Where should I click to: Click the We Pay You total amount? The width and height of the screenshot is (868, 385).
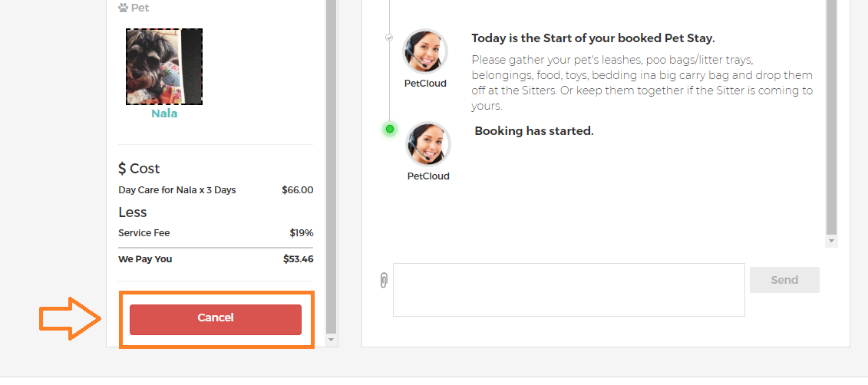pos(298,259)
